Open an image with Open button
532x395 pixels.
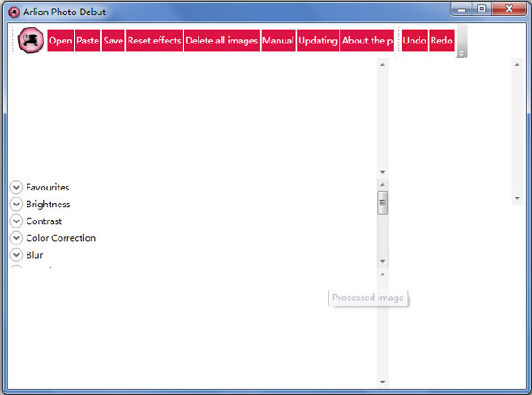(x=60, y=41)
